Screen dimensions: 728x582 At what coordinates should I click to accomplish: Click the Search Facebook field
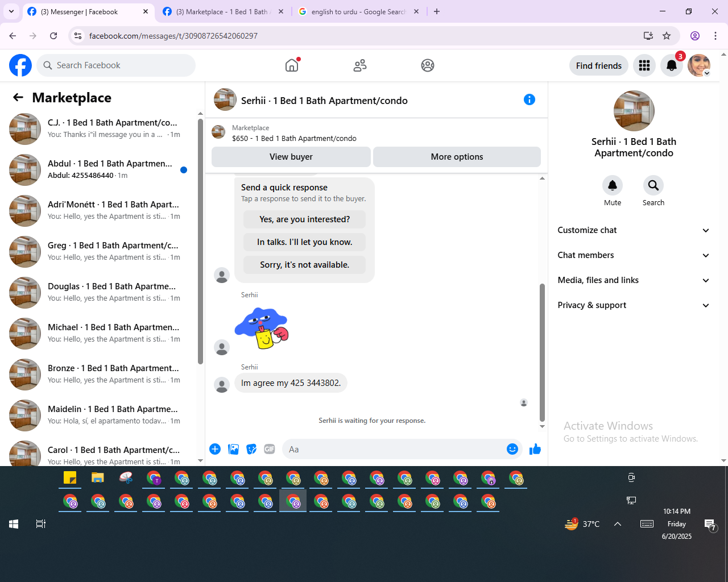tap(116, 65)
